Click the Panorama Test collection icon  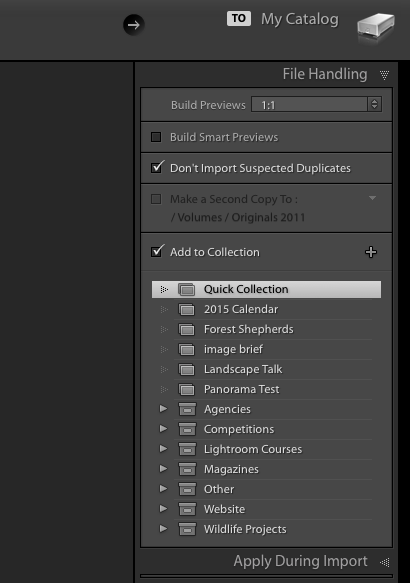(187, 390)
